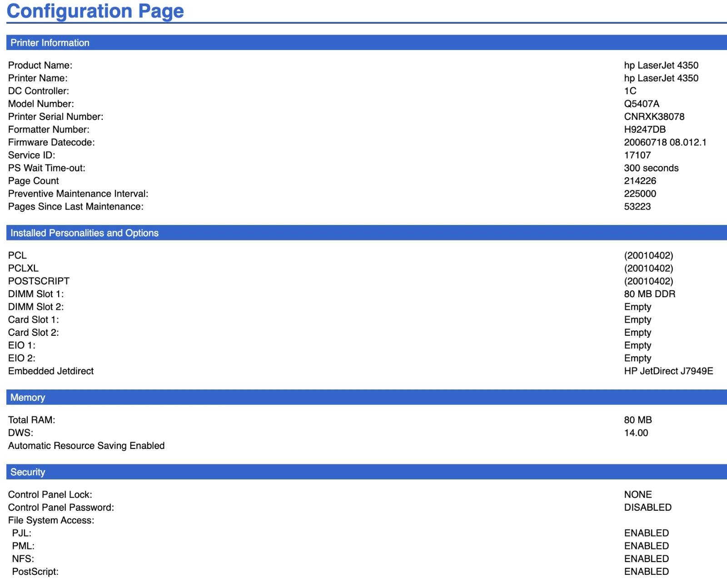This screenshot has width=727, height=588.
Task: Select the Printer Information section header
Action: pyautogui.click(x=367, y=43)
